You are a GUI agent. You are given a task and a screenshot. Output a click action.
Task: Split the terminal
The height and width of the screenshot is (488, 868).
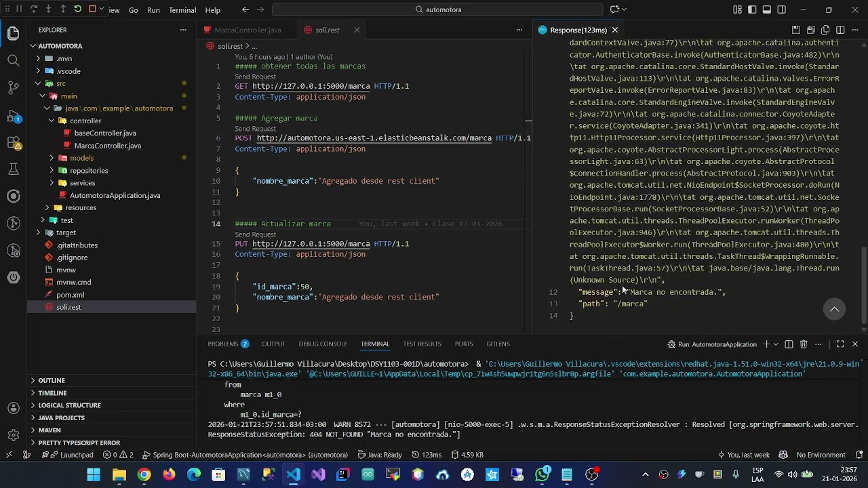[789, 344]
